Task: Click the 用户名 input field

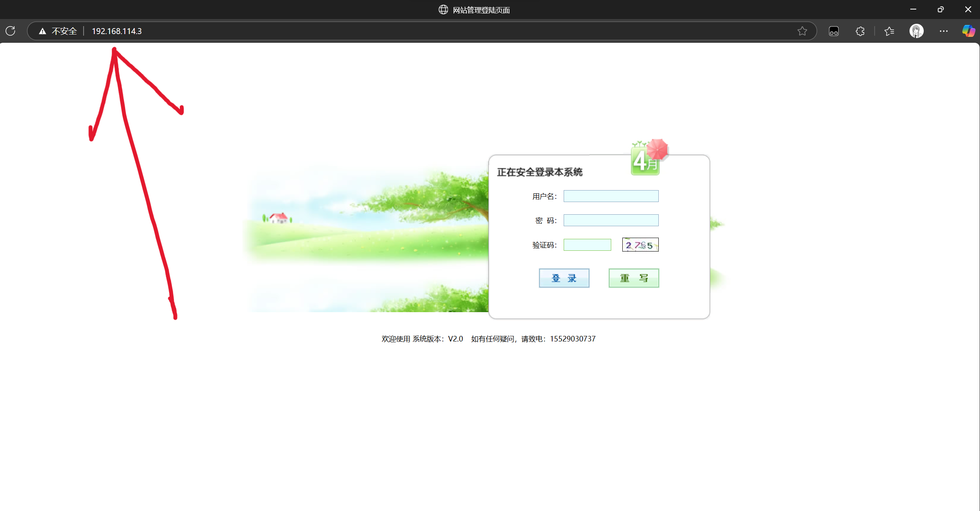Action: pos(611,196)
